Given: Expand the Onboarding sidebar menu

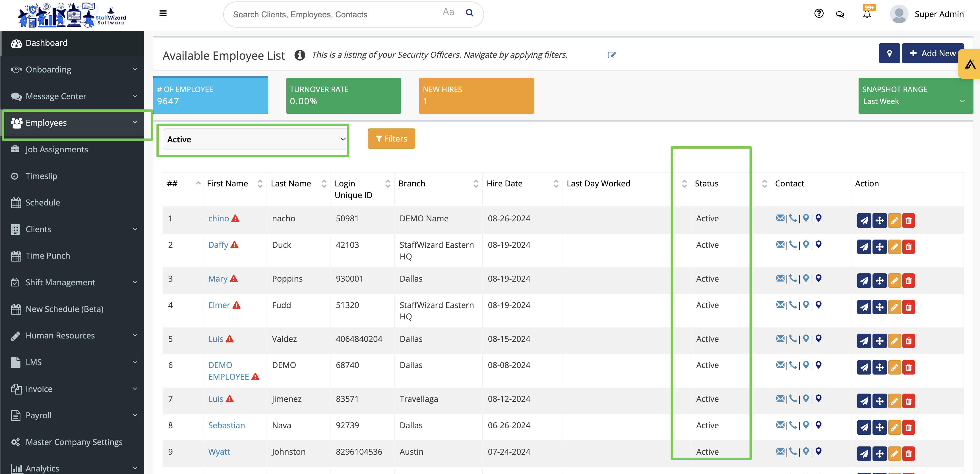Looking at the screenshot, I should (x=72, y=70).
